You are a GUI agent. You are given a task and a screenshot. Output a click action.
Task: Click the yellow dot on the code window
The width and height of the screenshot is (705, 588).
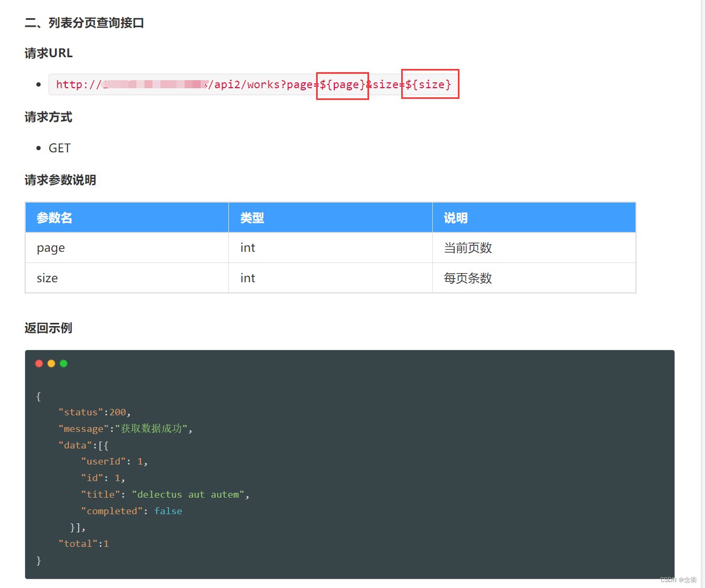(x=51, y=363)
